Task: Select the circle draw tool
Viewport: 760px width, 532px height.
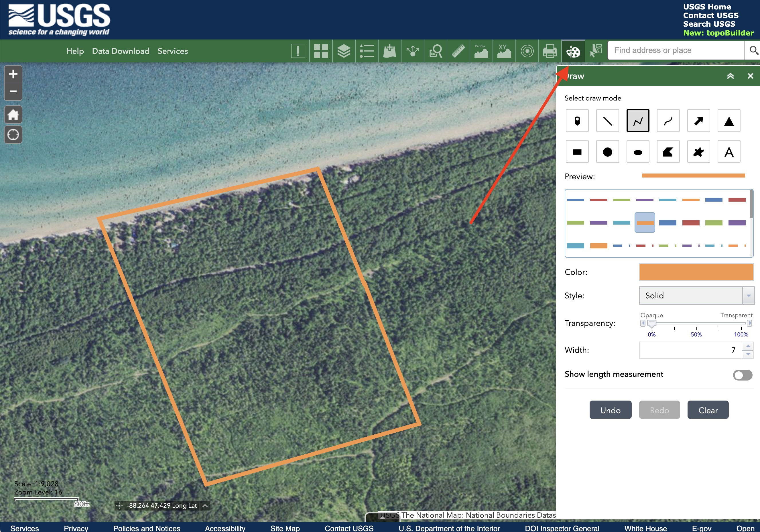Action: pyautogui.click(x=607, y=151)
